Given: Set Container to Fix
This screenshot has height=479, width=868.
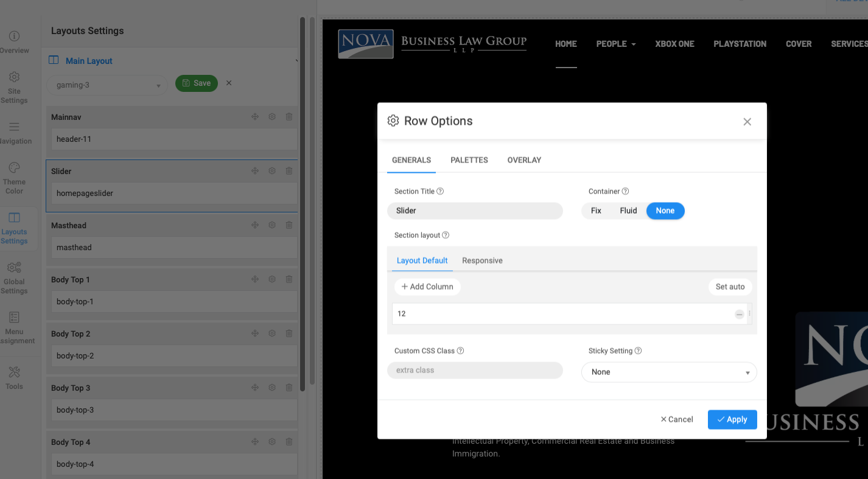Looking at the screenshot, I should click(x=596, y=211).
